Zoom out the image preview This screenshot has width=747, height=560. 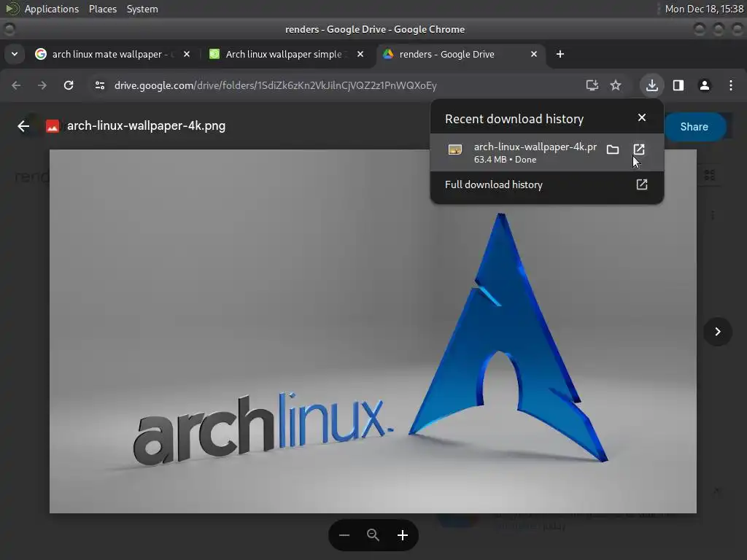[344, 535]
